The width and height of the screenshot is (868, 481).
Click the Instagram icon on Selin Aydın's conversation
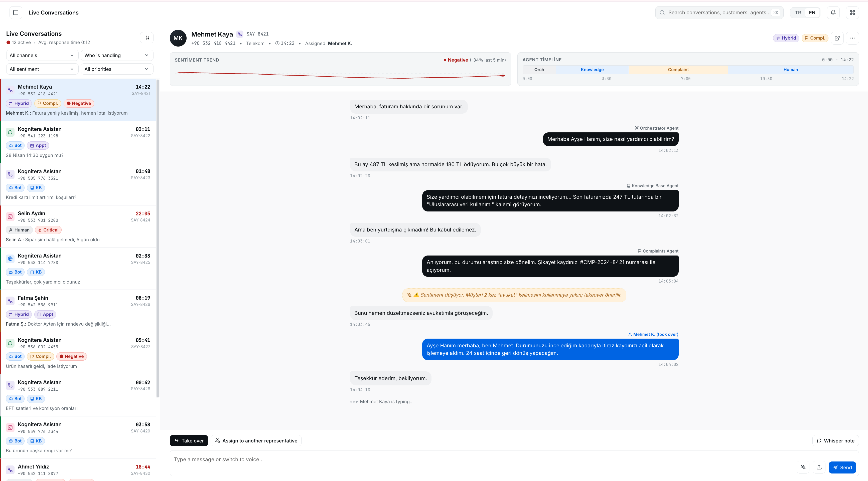click(10, 216)
